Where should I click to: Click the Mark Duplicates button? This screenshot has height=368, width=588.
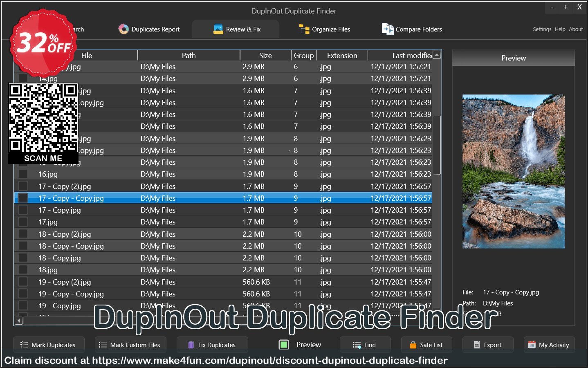point(49,345)
